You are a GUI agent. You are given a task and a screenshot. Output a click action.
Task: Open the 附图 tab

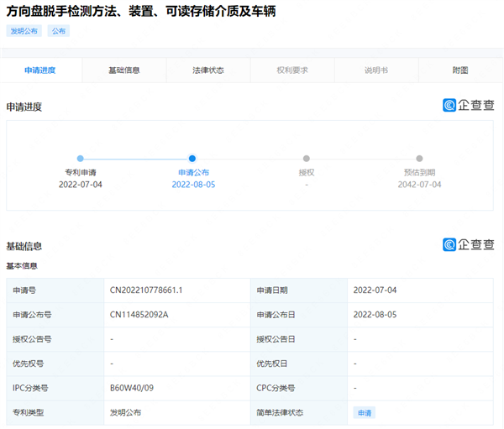pos(460,70)
